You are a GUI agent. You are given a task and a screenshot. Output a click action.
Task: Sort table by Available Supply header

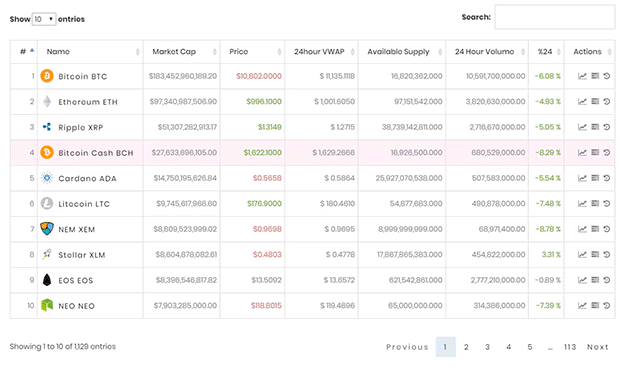click(402, 51)
